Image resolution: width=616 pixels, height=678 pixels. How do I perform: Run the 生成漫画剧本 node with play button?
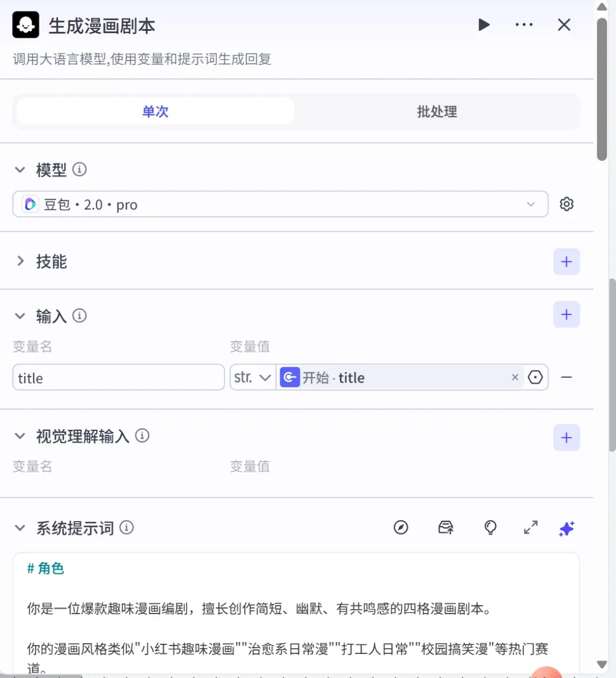(484, 25)
